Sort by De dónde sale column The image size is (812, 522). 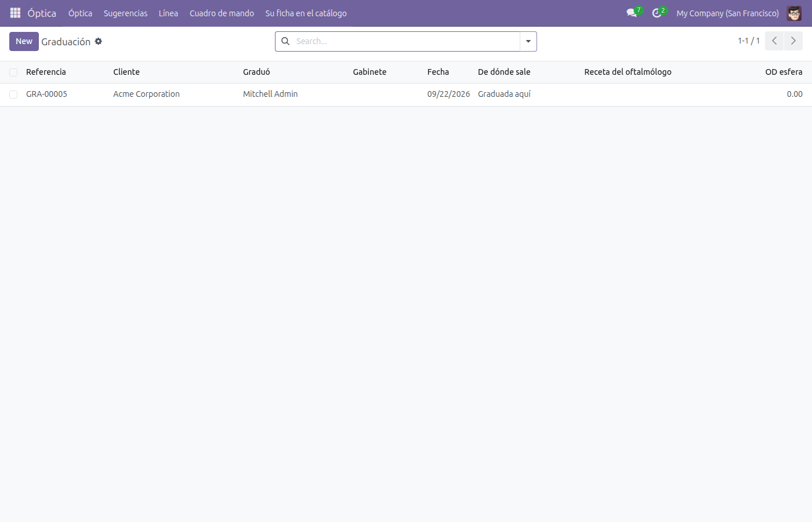504,72
